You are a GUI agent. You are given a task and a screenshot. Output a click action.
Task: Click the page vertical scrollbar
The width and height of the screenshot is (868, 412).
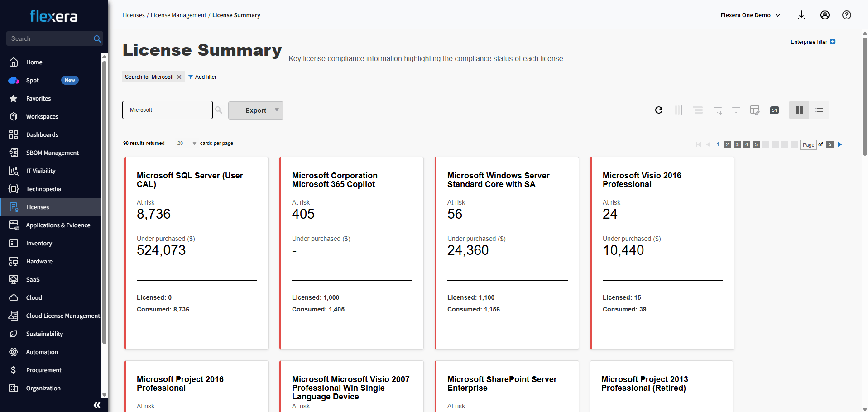(x=865, y=96)
